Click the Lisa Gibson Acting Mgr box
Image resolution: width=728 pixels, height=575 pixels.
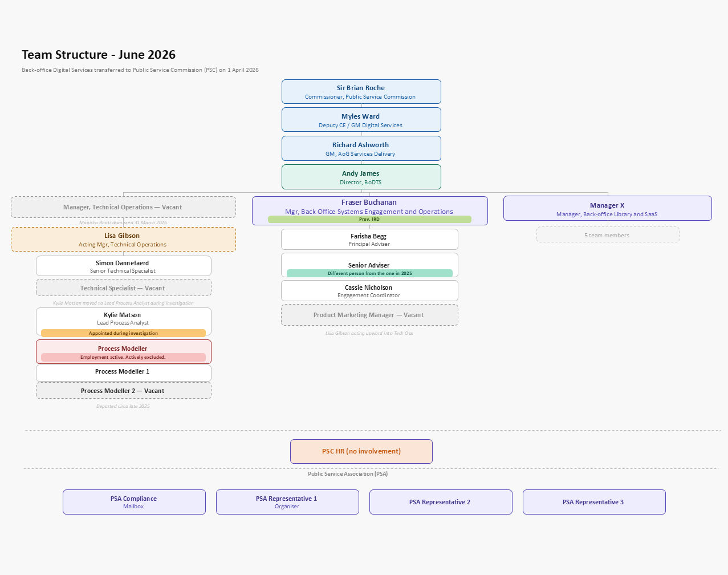tap(123, 240)
